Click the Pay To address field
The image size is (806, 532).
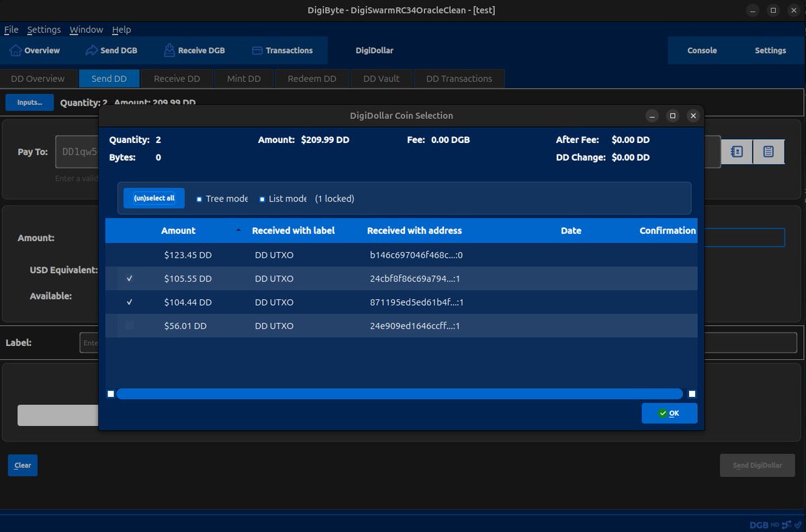pos(77,152)
